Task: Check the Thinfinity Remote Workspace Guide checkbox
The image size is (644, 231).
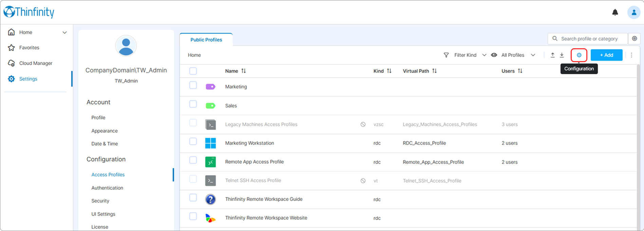Action: (x=193, y=197)
